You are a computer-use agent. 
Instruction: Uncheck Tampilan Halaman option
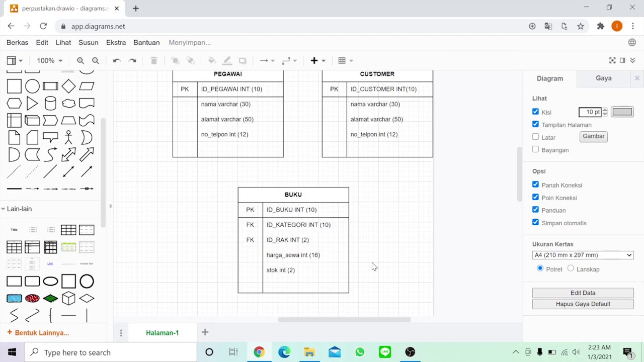[x=535, y=124]
